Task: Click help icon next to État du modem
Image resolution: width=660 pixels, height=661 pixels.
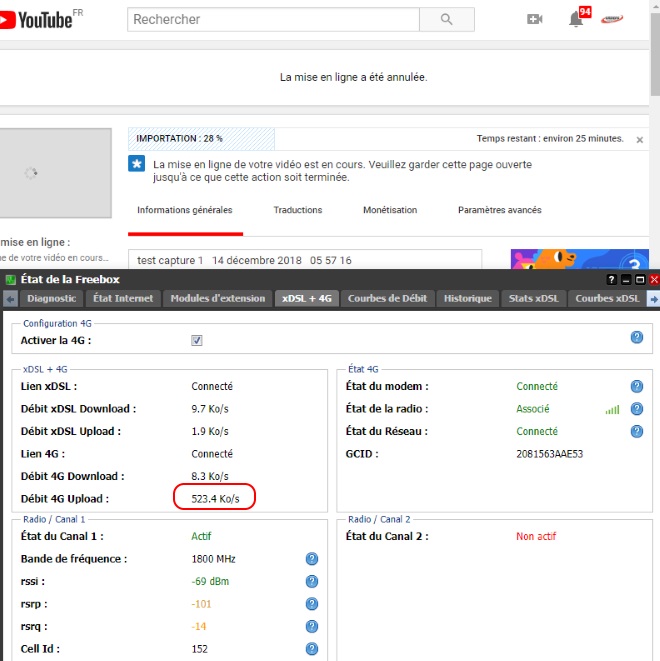Action: pos(636,386)
